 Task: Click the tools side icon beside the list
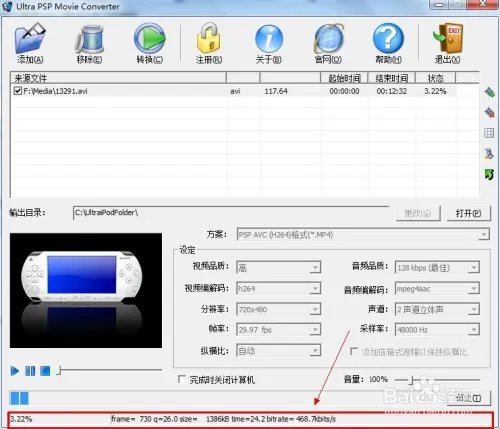click(489, 154)
